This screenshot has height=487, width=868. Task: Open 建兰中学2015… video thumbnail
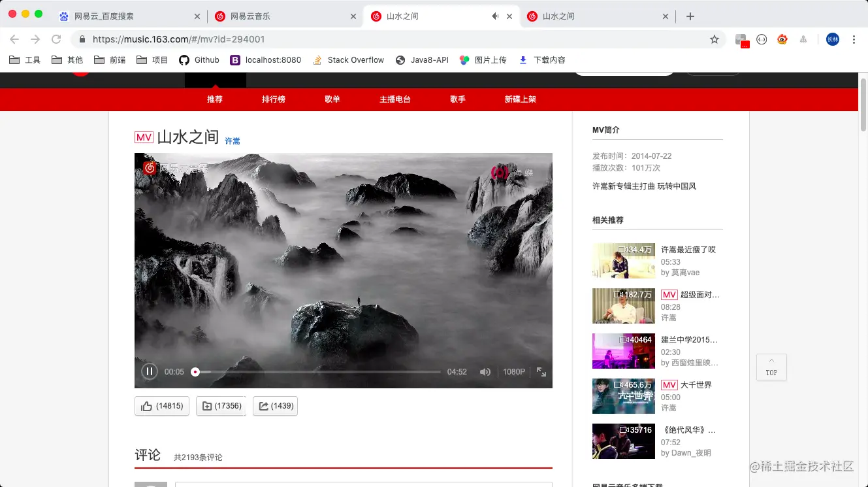click(624, 351)
